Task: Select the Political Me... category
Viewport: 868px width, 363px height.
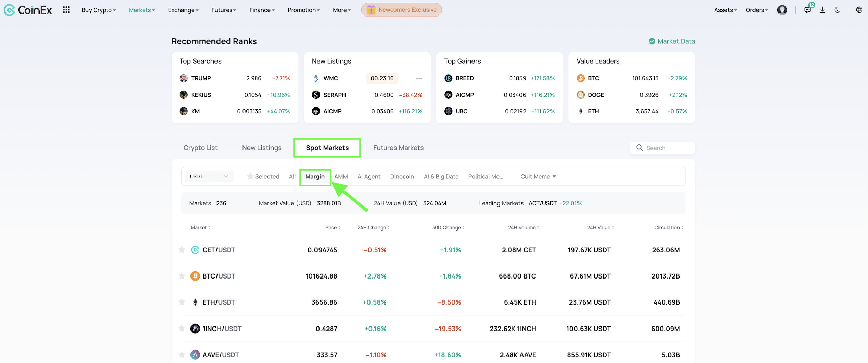Action: coord(485,176)
